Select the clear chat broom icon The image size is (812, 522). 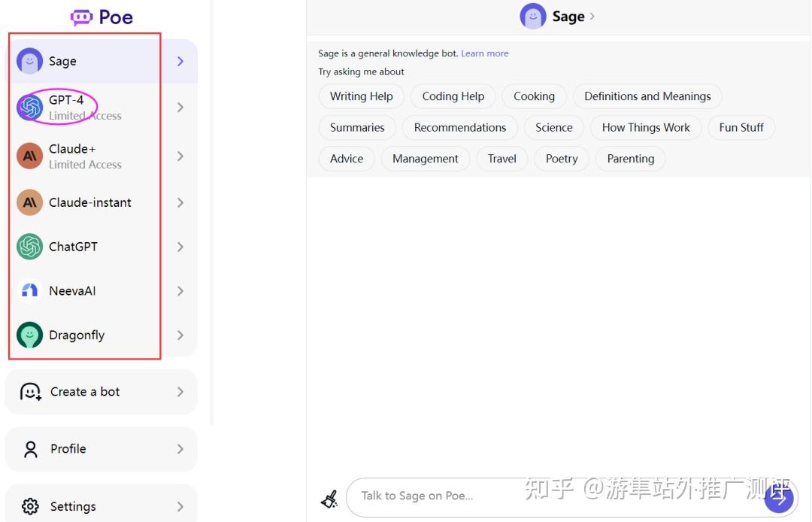[329, 498]
